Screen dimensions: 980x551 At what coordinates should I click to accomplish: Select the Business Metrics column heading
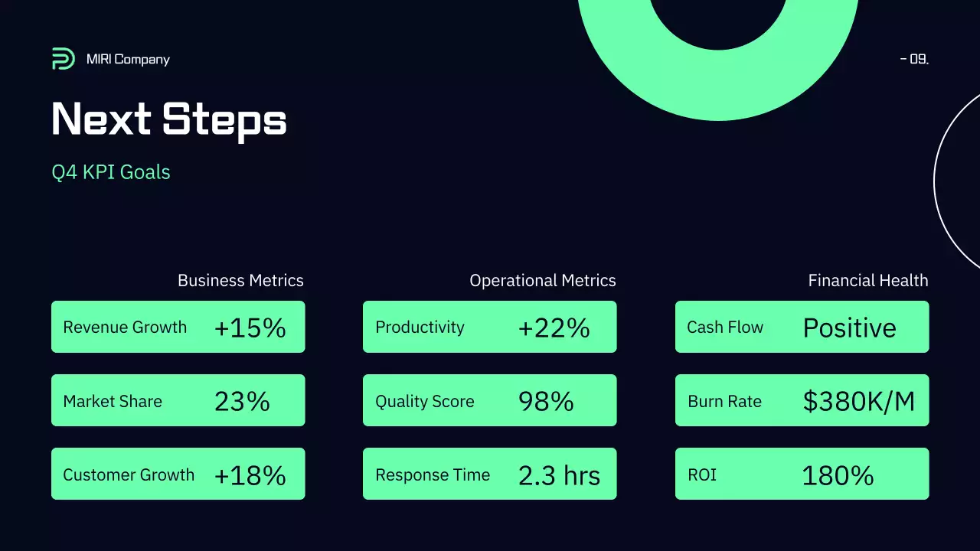coord(240,281)
